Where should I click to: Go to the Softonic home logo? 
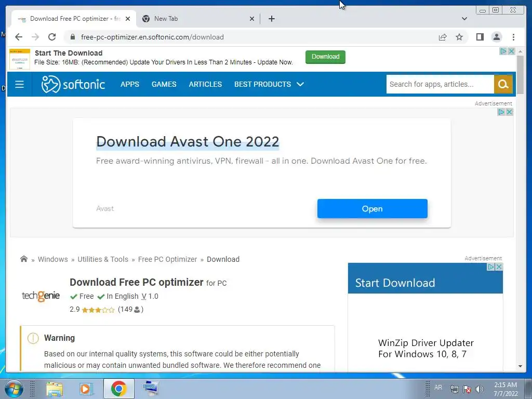coord(73,84)
